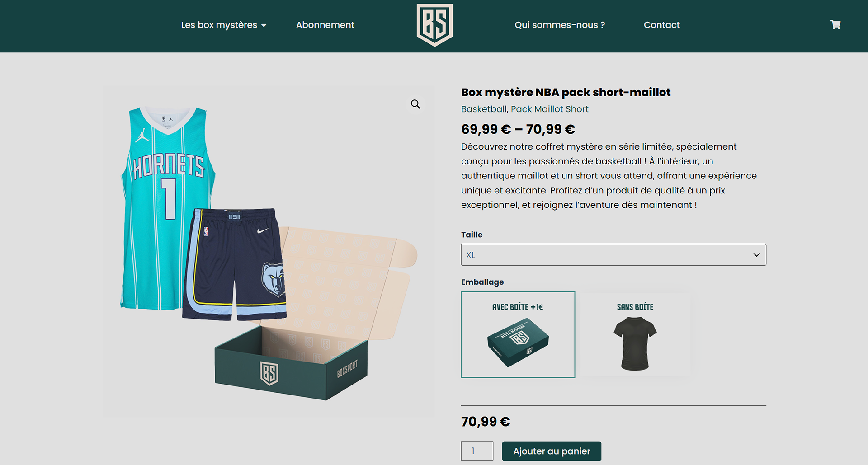Open the Pack Maillot Short category link
Screen dimensions: 868x465
click(549, 109)
